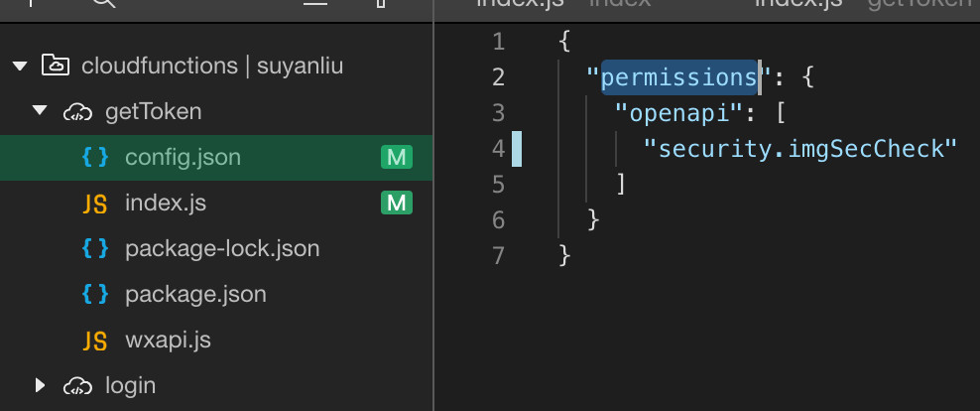Click the cloudfunctions folder icon
The width and height of the screenshot is (980, 411).
[x=56, y=67]
